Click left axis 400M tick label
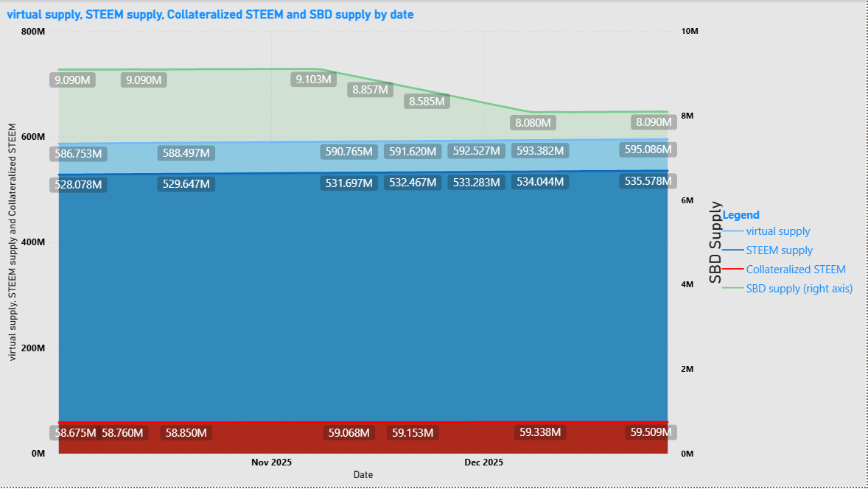The image size is (868, 489). 33,242
